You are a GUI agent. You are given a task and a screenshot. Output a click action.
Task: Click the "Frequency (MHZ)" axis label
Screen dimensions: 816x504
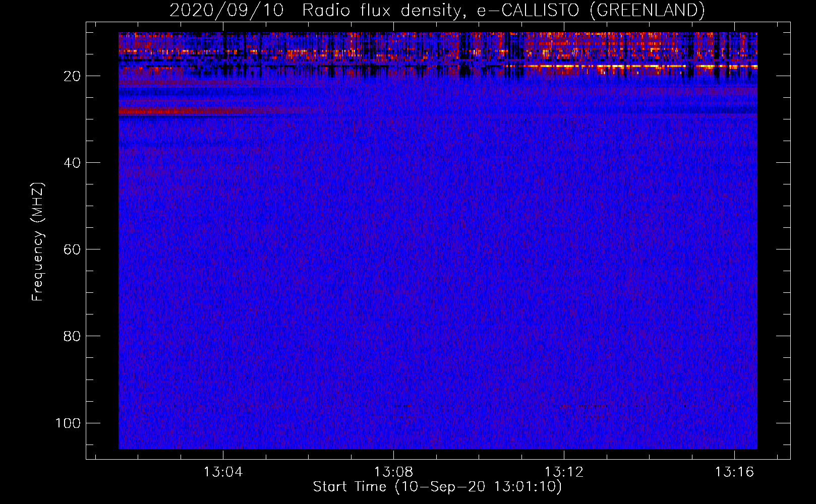point(38,242)
